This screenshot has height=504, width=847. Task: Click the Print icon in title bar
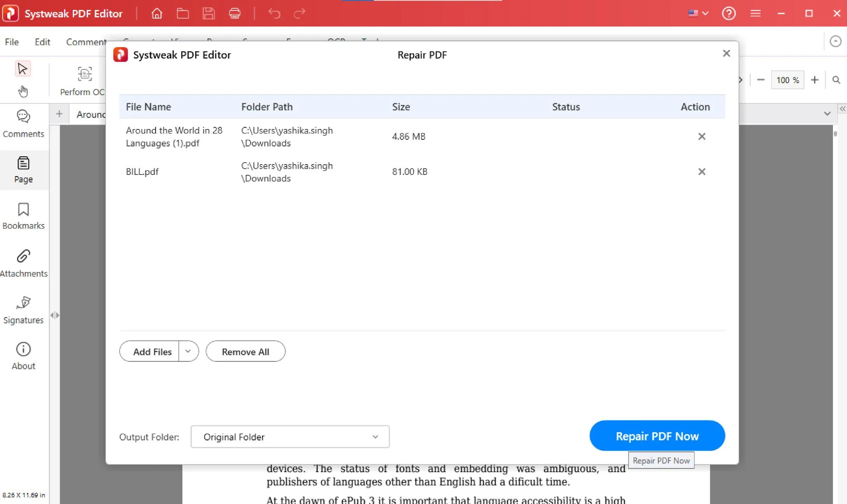point(234,14)
